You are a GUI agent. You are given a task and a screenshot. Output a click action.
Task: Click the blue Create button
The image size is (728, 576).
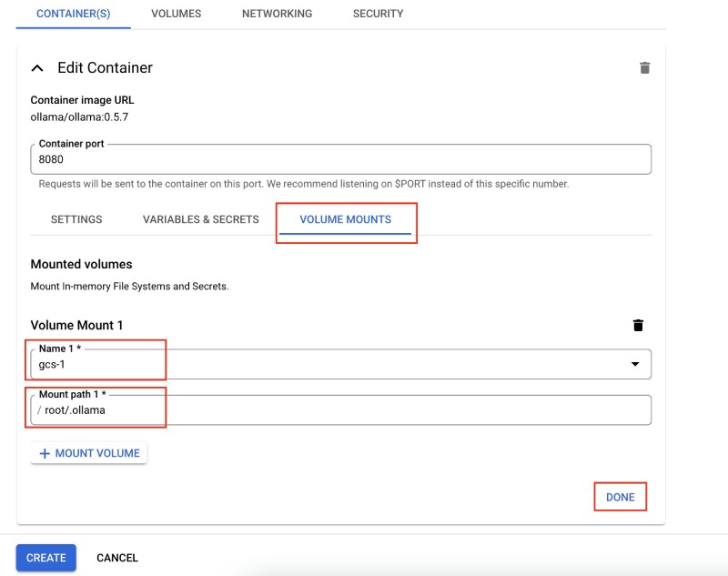45,558
